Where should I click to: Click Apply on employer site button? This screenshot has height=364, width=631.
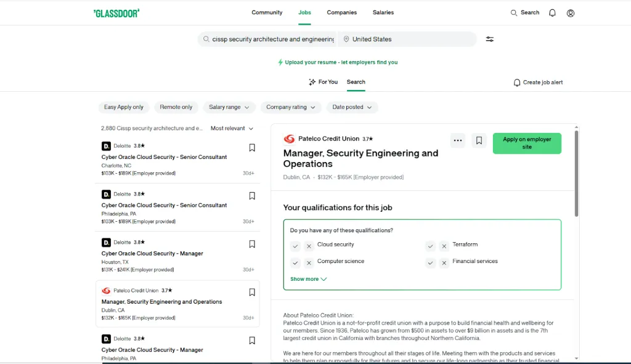[x=527, y=144]
